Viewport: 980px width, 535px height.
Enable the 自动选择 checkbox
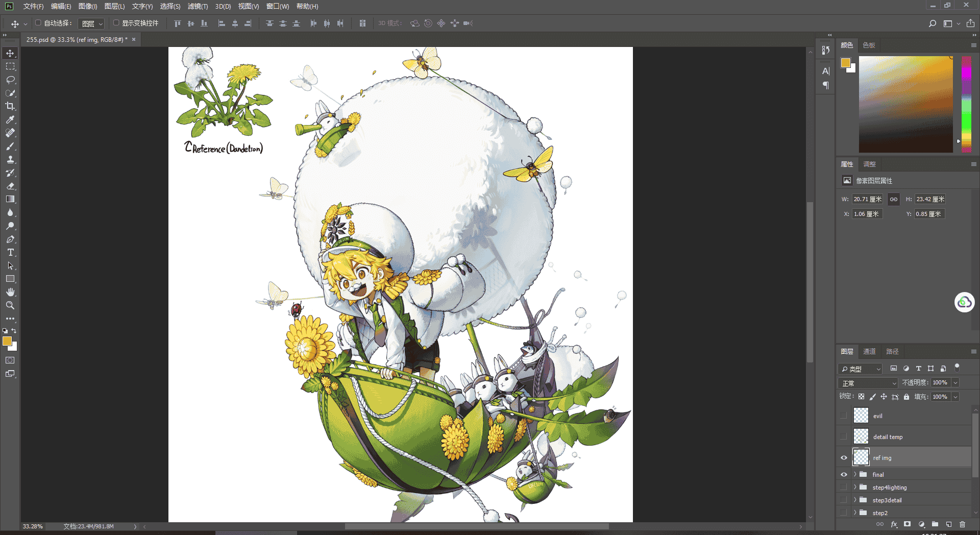[38, 23]
